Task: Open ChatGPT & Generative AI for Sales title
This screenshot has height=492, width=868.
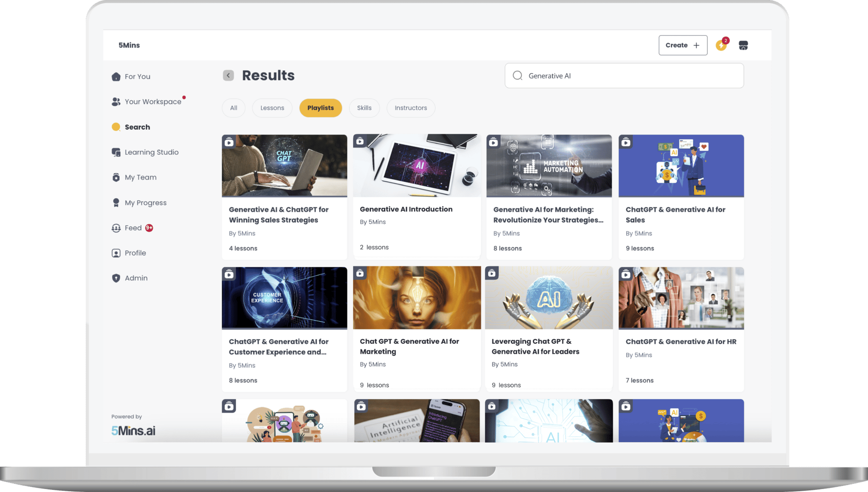Action: pos(675,215)
